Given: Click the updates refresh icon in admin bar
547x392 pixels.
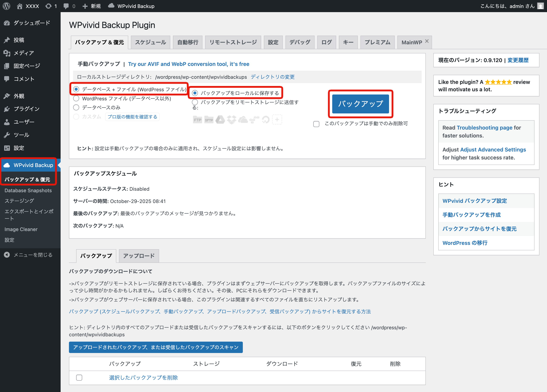Looking at the screenshot, I should pos(48,6).
